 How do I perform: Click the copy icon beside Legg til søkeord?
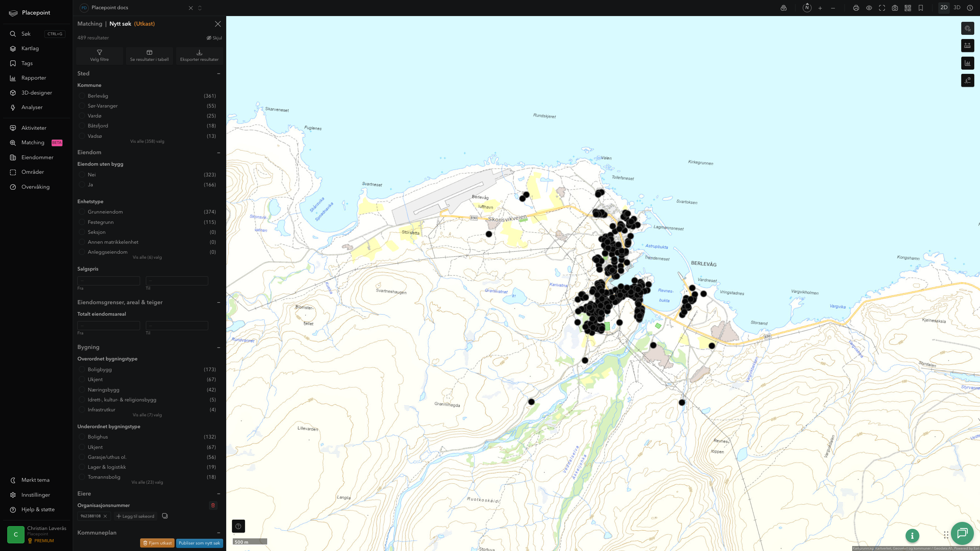pos(165,516)
